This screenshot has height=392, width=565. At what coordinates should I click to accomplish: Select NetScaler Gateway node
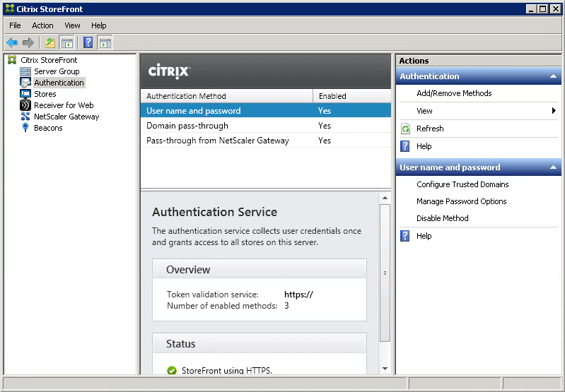[x=66, y=117]
